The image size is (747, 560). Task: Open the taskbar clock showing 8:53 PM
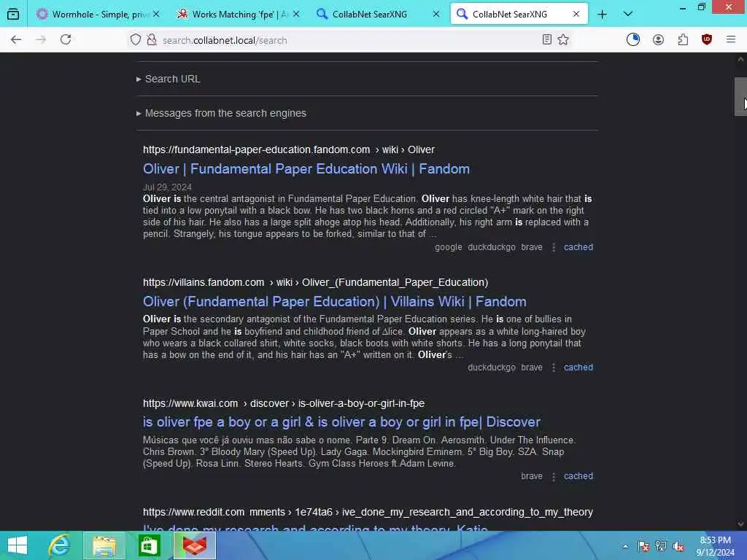716,546
